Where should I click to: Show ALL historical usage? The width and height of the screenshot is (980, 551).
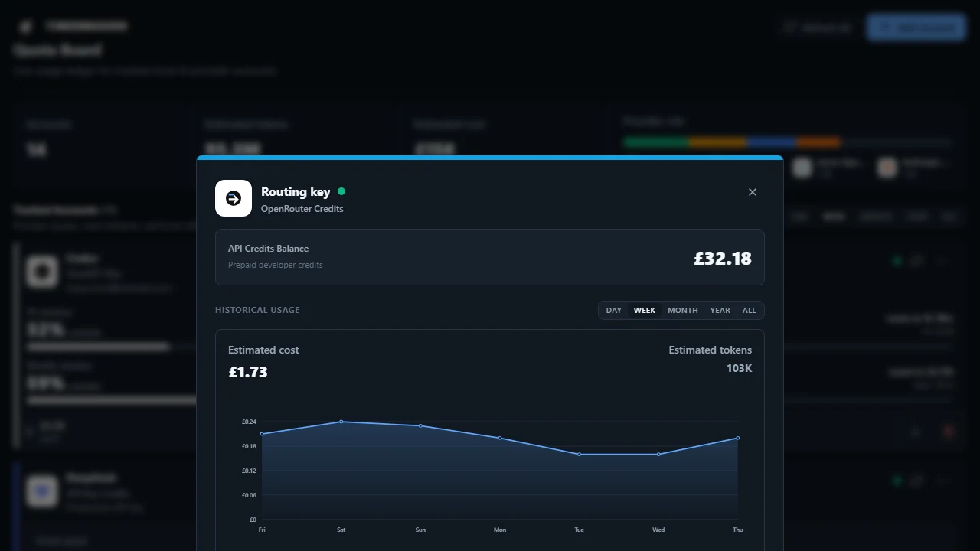tap(750, 310)
